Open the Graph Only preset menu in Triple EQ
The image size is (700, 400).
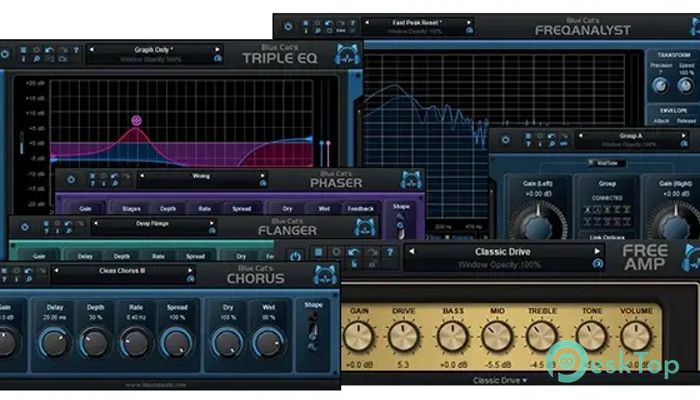click(x=154, y=49)
